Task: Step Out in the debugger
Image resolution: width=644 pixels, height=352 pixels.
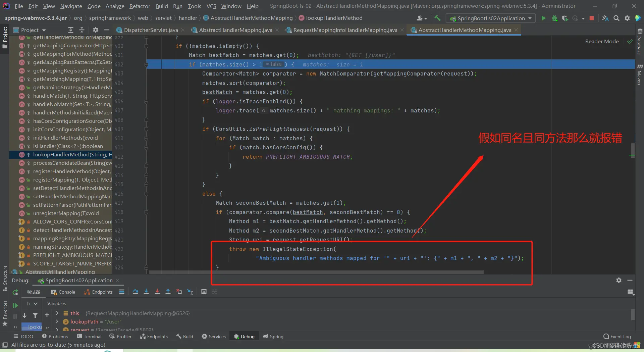Action: (x=168, y=292)
